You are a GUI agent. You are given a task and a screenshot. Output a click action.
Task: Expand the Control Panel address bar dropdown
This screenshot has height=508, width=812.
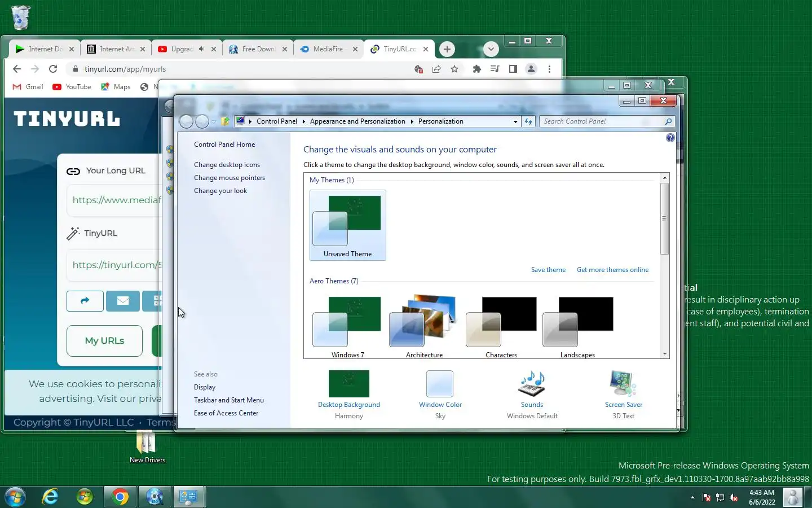pos(515,121)
